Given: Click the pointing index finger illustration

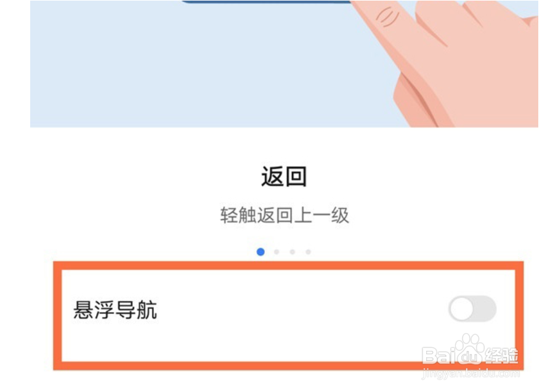Looking at the screenshot, I should 394,31.
